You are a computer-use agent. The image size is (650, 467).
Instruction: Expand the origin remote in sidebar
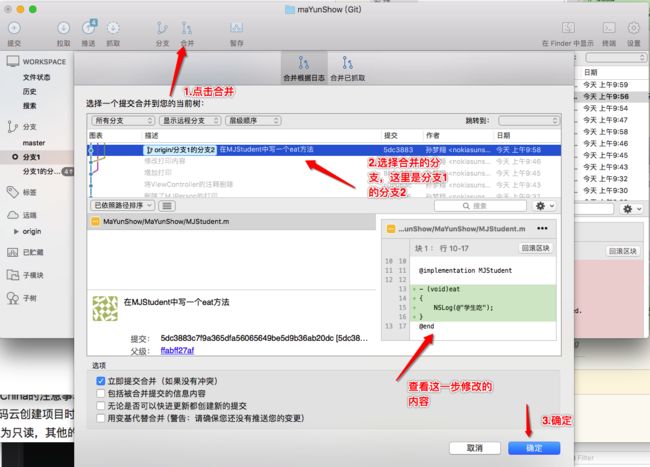coord(16,231)
